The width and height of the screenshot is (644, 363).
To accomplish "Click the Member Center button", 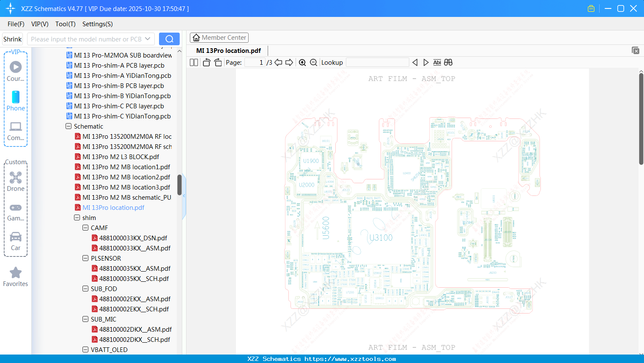I will (219, 37).
